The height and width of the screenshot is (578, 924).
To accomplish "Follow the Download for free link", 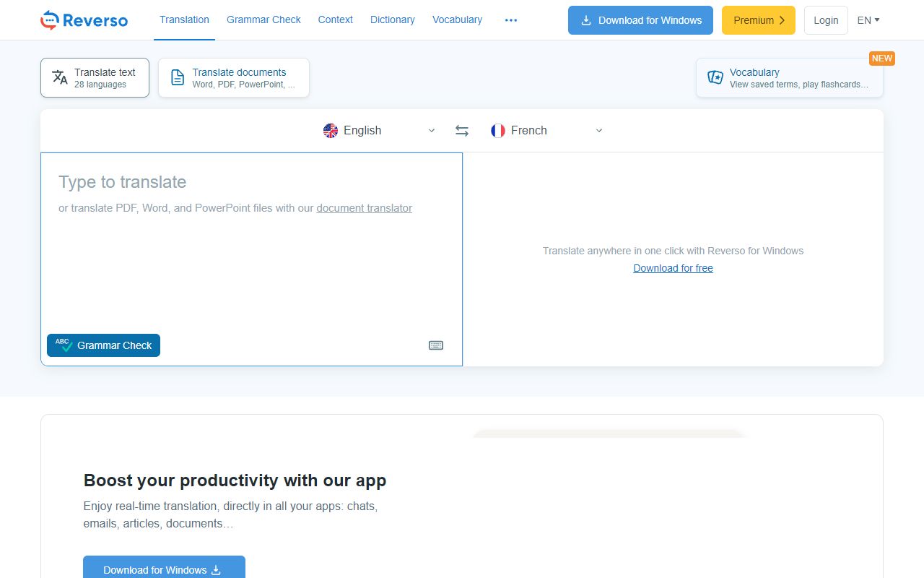I will tap(673, 268).
